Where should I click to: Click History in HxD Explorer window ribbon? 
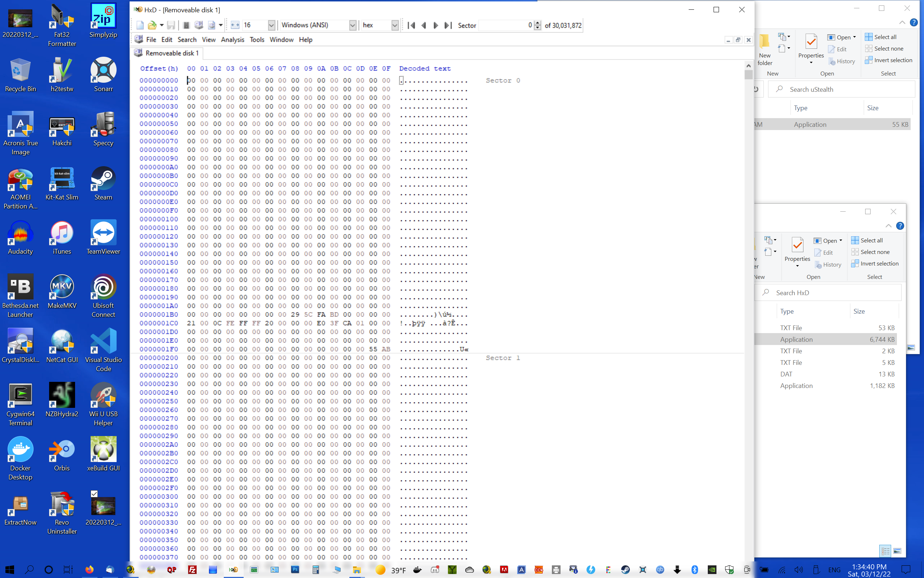[827, 264]
